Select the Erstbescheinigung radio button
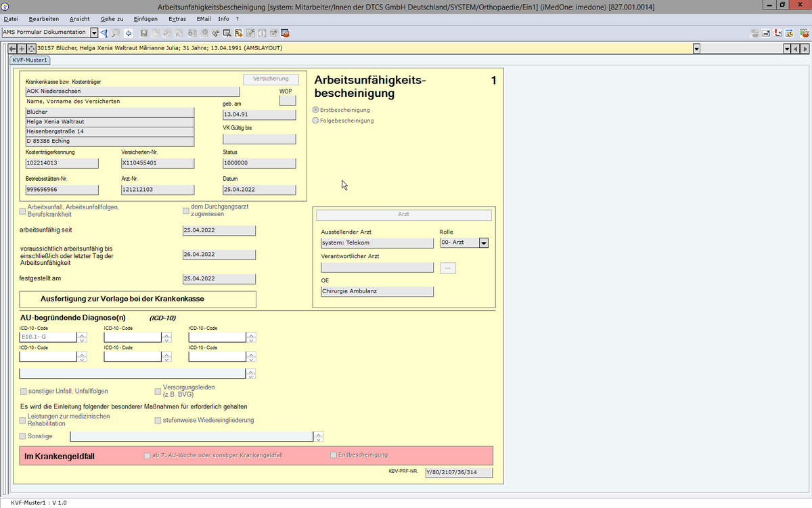812x508 pixels. 315,110
